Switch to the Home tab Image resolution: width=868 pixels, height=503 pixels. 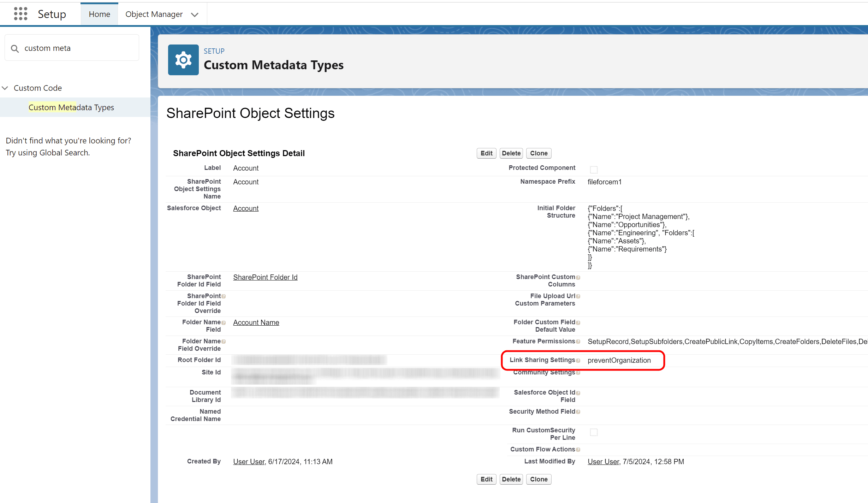[99, 14]
